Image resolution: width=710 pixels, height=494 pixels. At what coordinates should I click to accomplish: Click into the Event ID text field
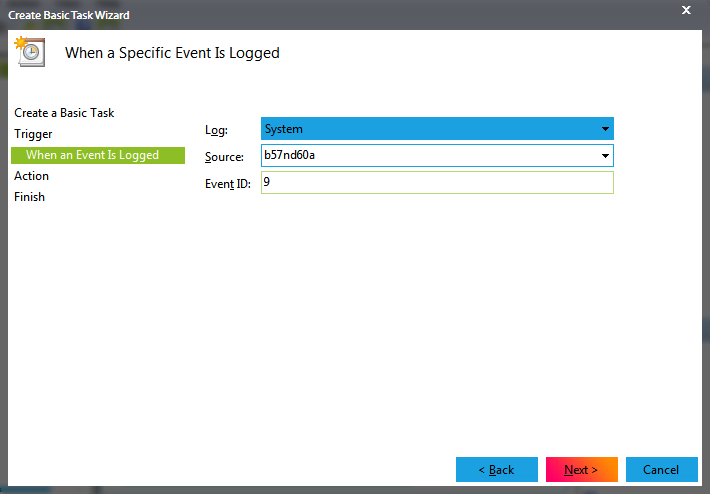tap(436, 182)
